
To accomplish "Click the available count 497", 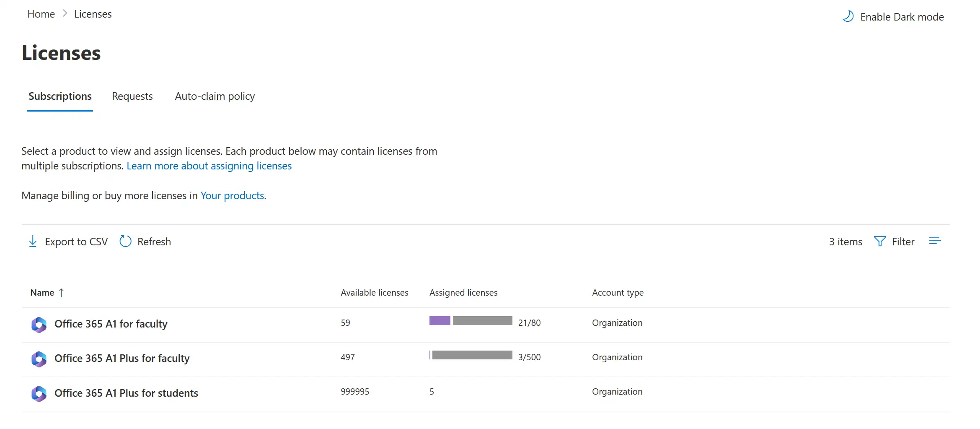I will click(x=348, y=357).
